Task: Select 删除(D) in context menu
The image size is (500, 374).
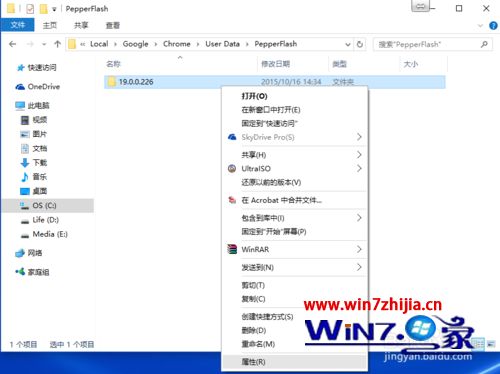Action: (254, 330)
